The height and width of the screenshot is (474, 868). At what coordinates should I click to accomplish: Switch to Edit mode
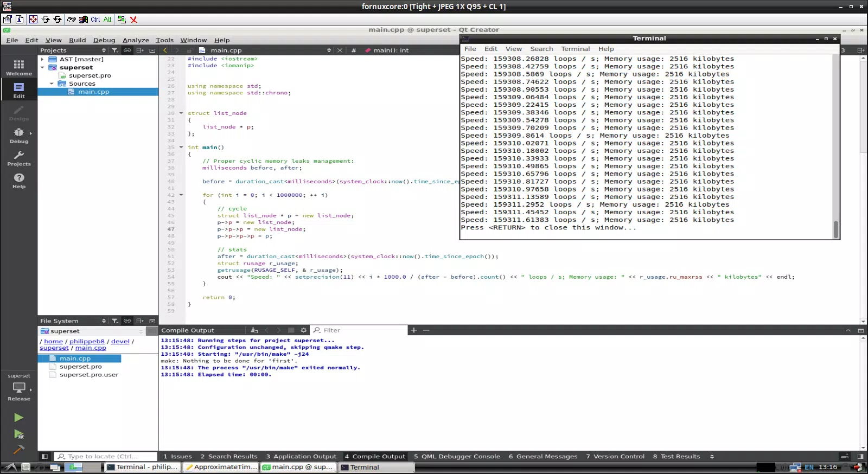click(19, 90)
